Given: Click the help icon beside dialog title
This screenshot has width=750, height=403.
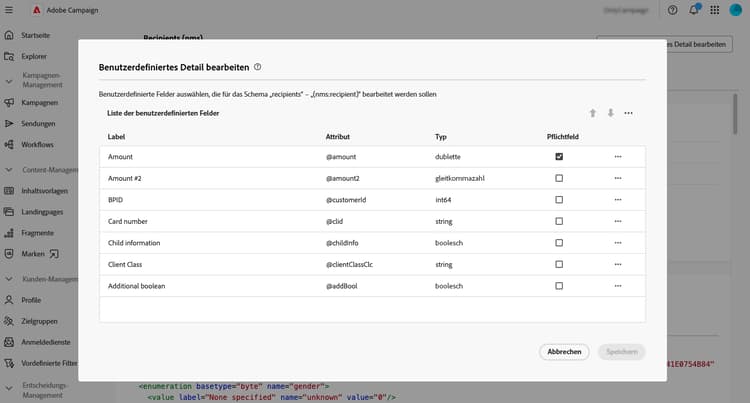Looking at the screenshot, I should [258, 67].
